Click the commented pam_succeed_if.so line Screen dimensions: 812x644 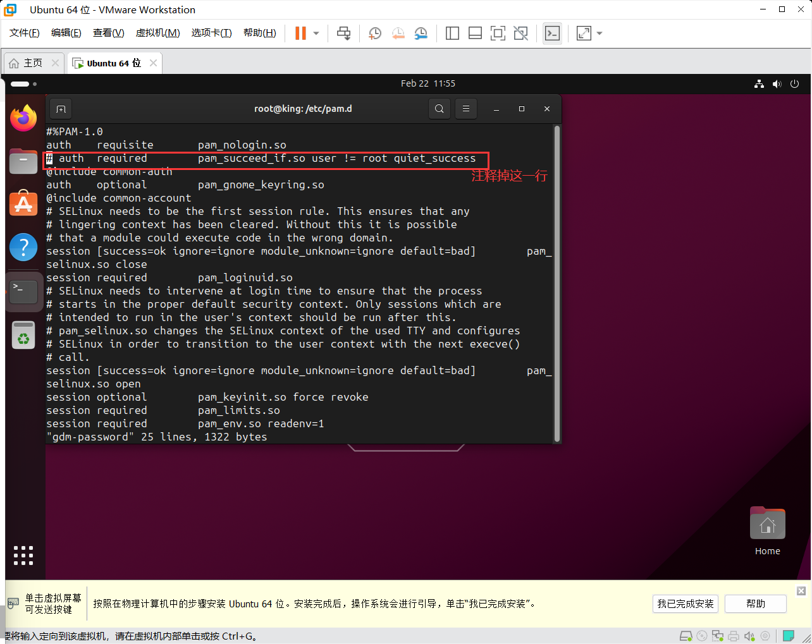261,158
